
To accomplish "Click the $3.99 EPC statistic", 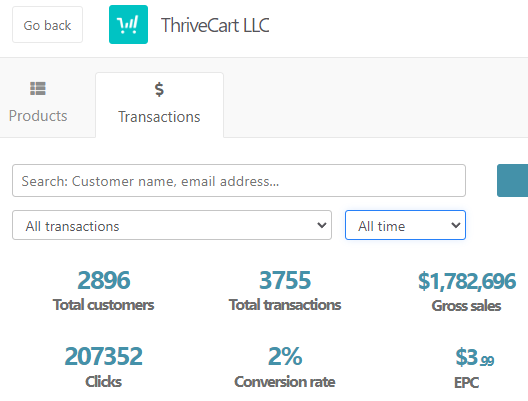I will 474,357.
